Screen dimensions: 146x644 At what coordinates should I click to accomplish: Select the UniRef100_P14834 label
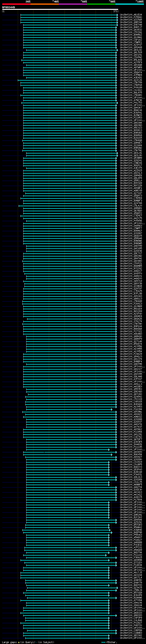click(131, 565)
